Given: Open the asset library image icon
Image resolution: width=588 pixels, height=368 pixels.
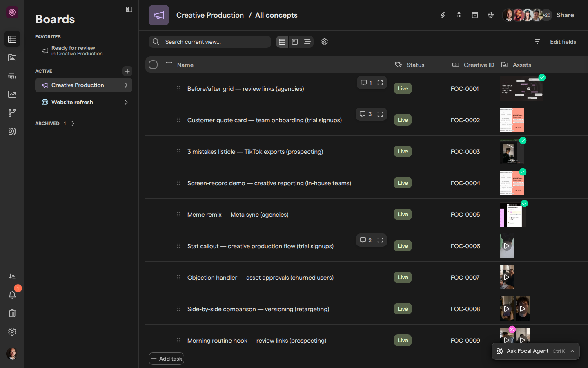Looking at the screenshot, I should (x=12, y=58).
